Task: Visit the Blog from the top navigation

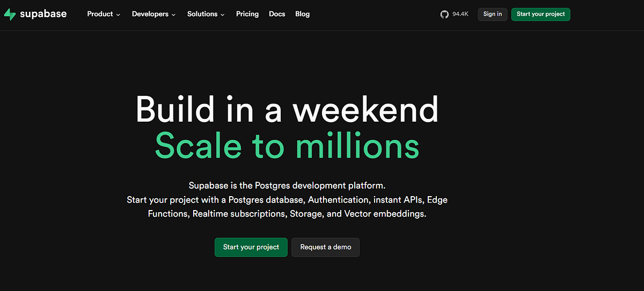Action: point(303,14)
